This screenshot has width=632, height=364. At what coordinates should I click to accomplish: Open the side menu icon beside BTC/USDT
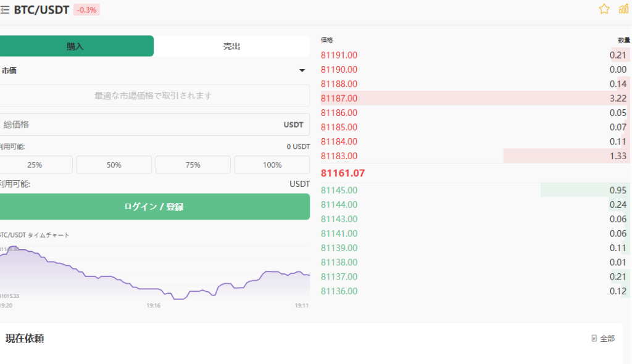pos(4,10)
